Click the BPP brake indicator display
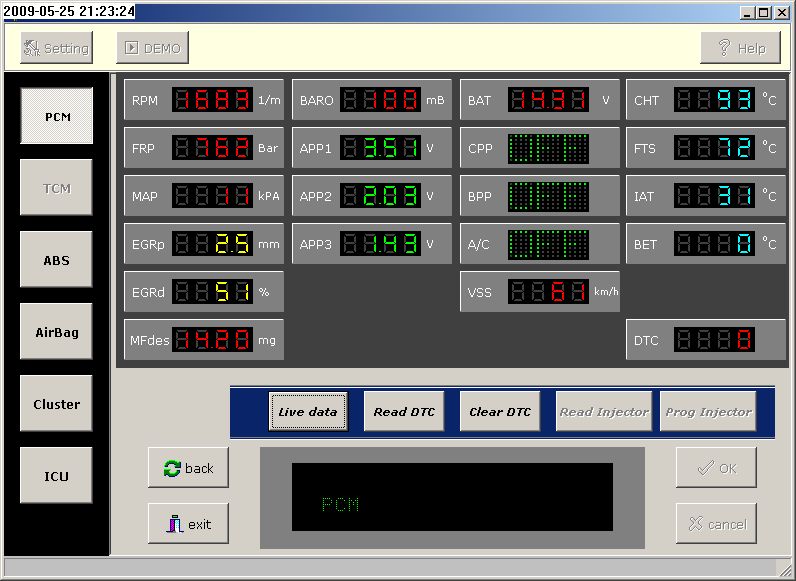The height and width of the screenshot is (581, 796). [x=548, y=196]
